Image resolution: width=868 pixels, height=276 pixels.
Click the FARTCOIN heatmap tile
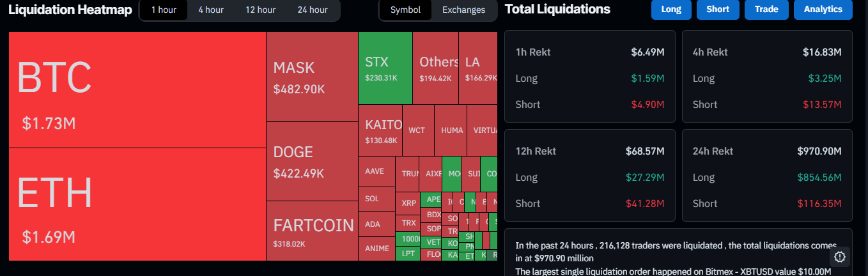click(x=311, y=231)
